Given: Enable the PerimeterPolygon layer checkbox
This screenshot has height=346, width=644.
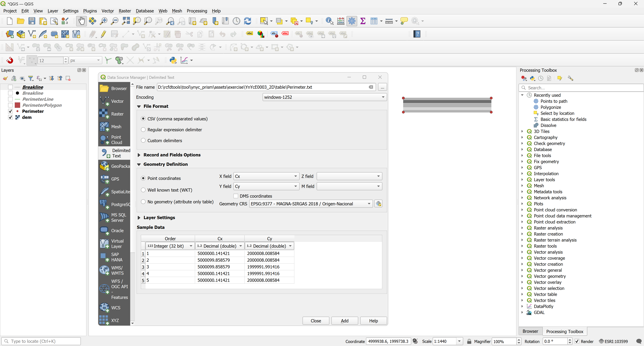Looking at the screenshot, I should [10, 105].
